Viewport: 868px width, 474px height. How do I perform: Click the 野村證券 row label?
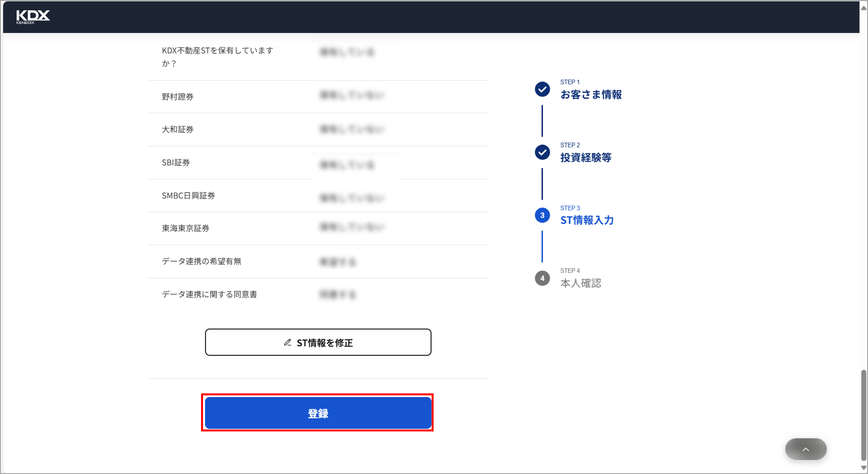(x=178, y=97)
